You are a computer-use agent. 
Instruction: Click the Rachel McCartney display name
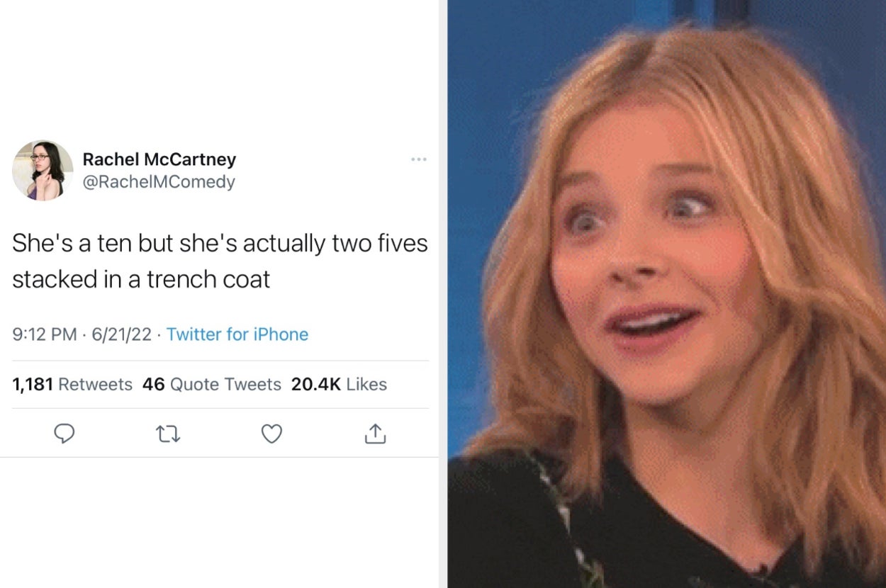pyautogui.click(x=159, y=159)
